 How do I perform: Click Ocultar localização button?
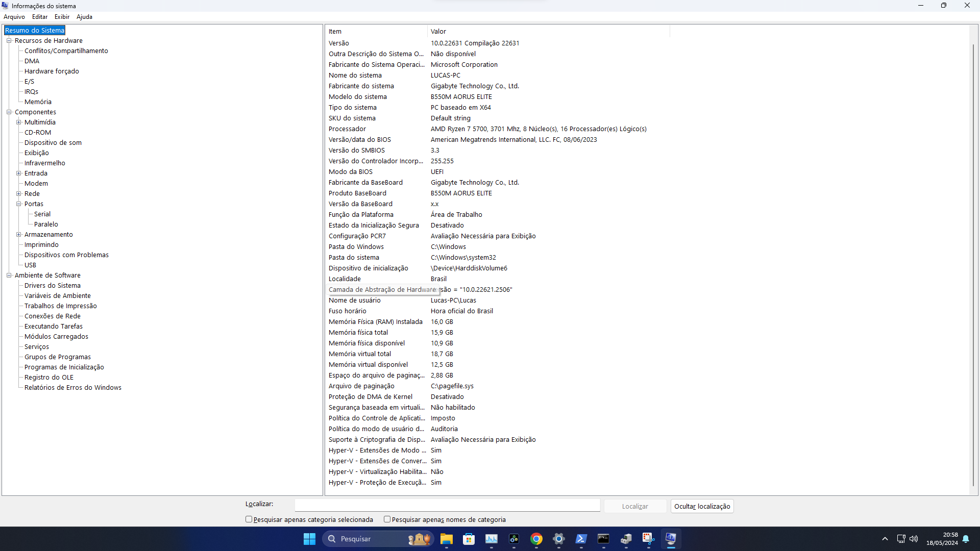click(702, 506)
